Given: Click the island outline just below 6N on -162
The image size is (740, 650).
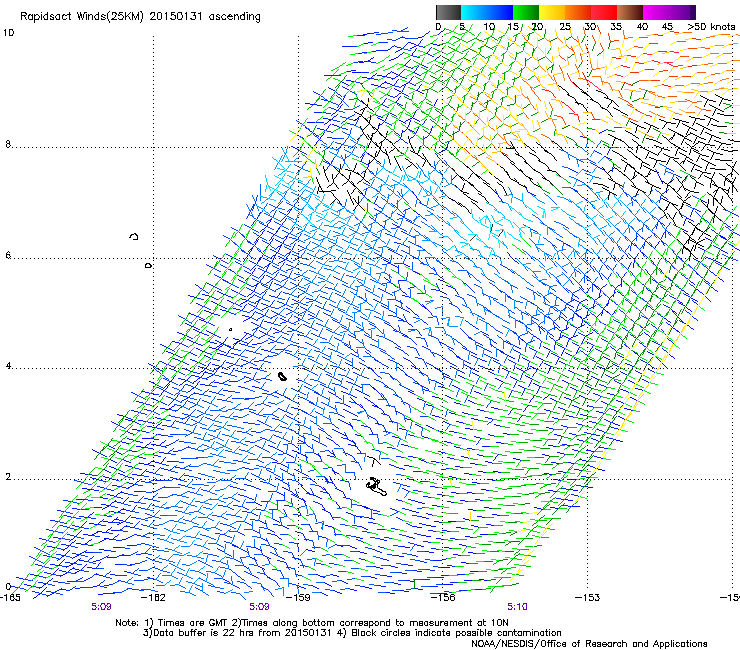Looking at the screenshot, I should [148, 266].
